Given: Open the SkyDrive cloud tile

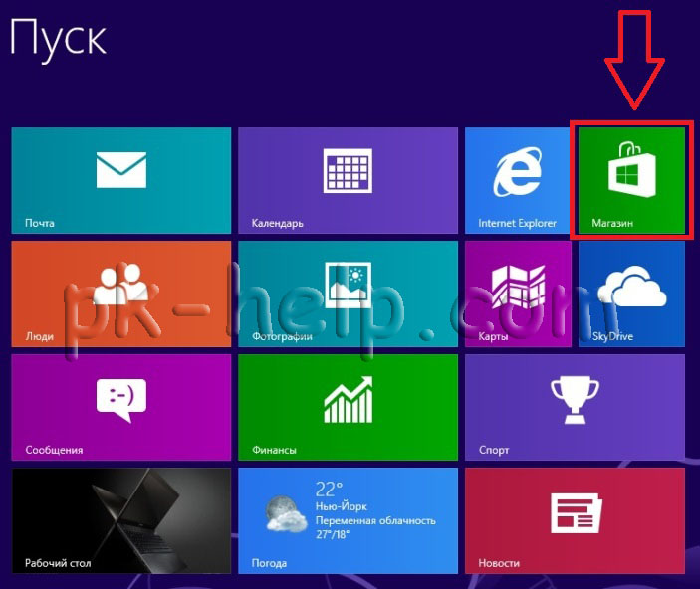Looking at the screenshot, I should coord(631,294).
